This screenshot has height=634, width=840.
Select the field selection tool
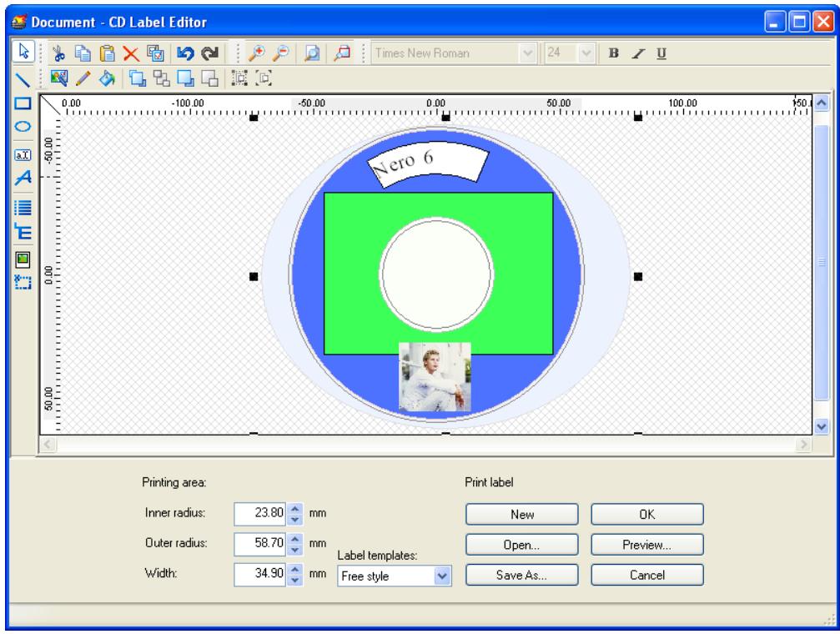click(23, 282)
